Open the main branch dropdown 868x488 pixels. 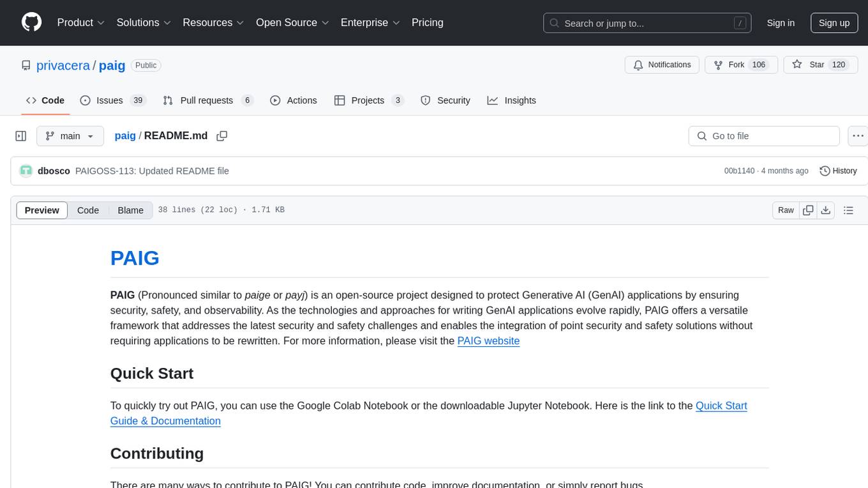coord(70,136)
